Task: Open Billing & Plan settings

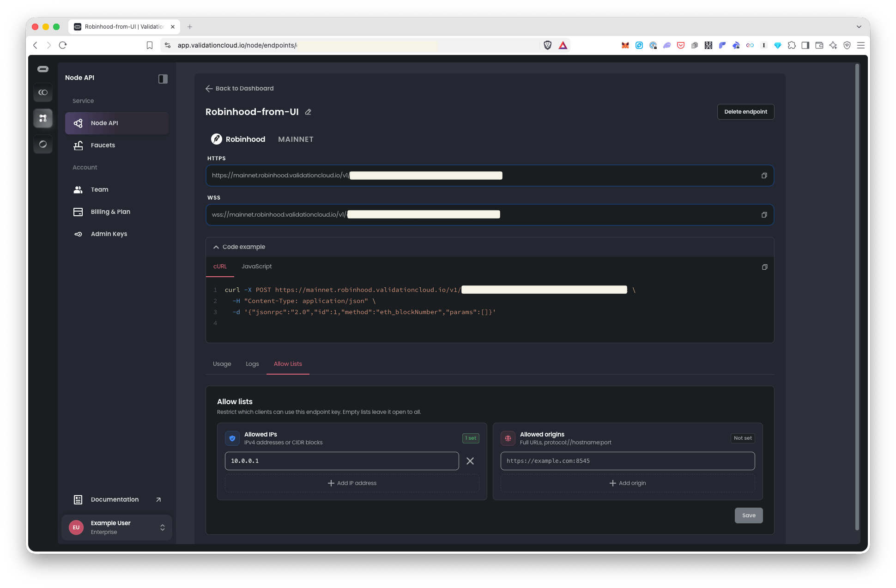Action: coord(117,212)
